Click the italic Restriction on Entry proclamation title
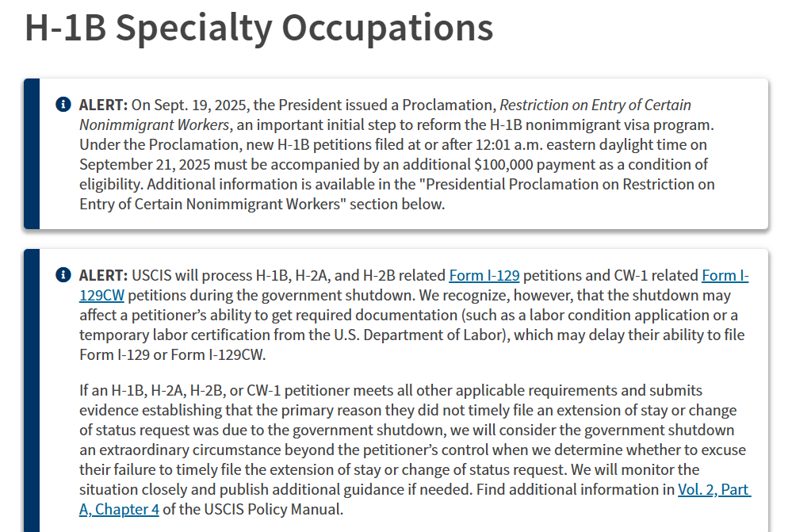Screen dimensions: 792x532 tap(595, 105)
